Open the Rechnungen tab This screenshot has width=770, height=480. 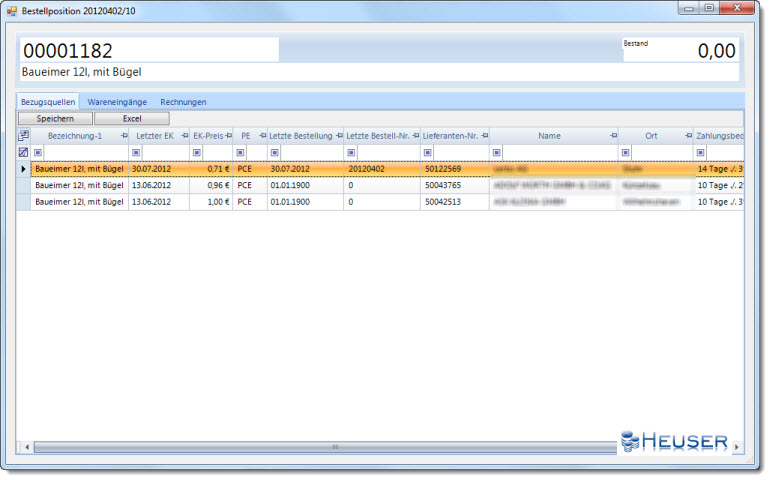(x=183, y=102)
